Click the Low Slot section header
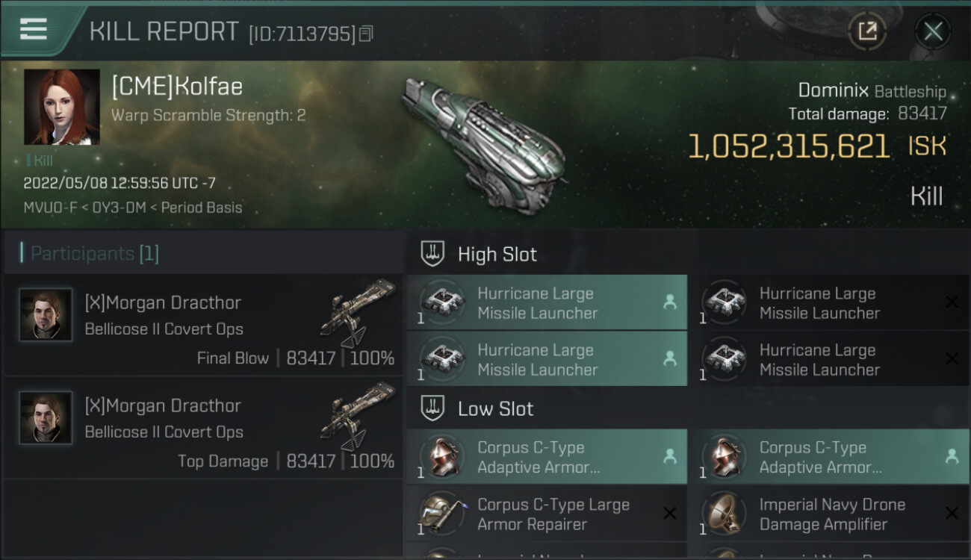The height and width of the screenshot is (560, 971). 495,409
